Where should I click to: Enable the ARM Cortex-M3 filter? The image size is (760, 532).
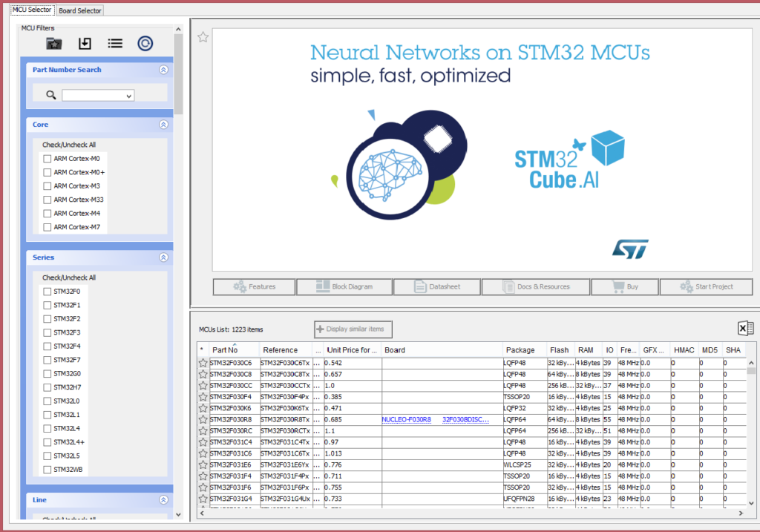pyautogui.click(x=47, y=186)
